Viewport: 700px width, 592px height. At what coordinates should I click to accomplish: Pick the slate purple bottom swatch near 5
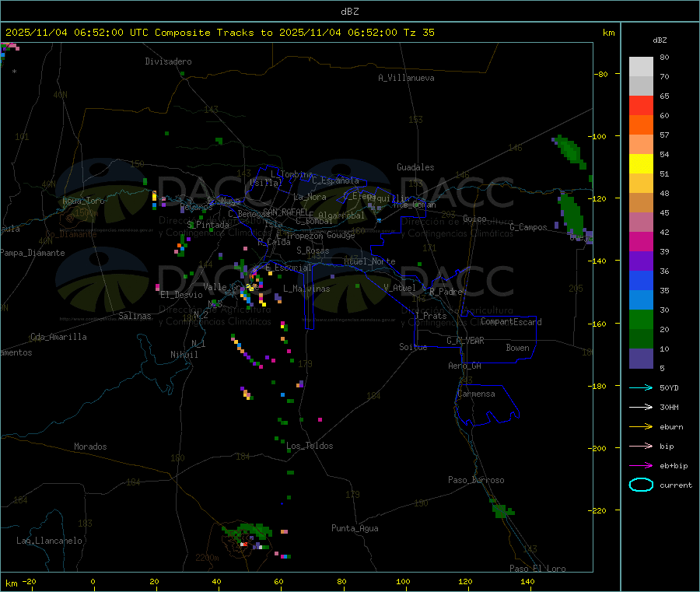tap(641, 359)
